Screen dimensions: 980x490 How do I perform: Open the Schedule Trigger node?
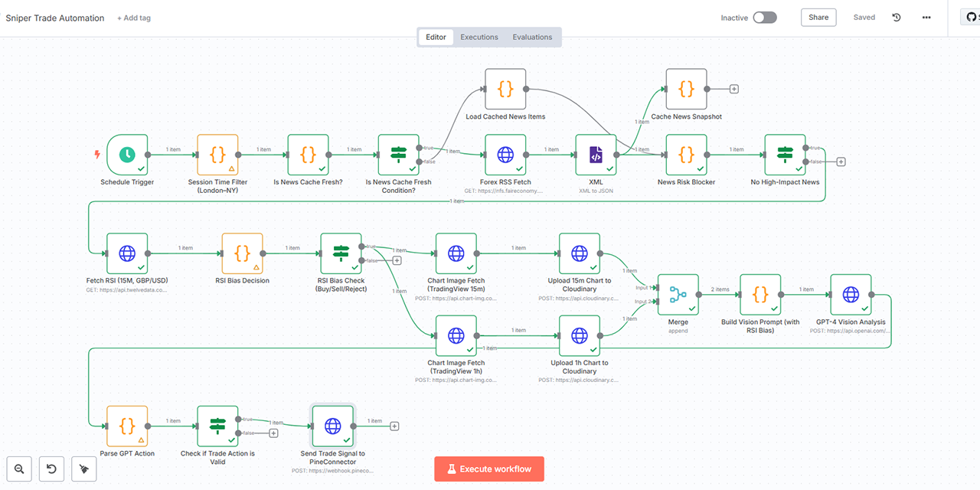(x=126, y=155)
